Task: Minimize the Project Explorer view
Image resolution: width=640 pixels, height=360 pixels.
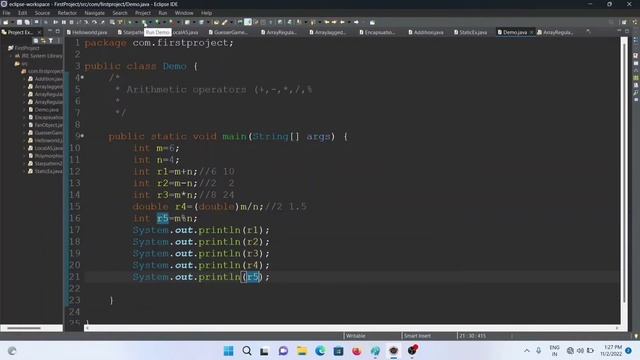Action: coord(50,31)
